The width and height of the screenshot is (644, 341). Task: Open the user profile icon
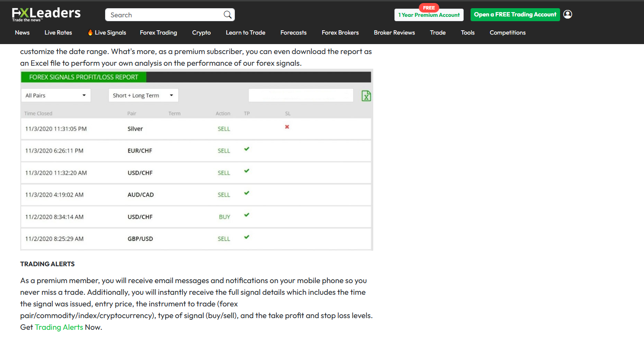[568, 14]
